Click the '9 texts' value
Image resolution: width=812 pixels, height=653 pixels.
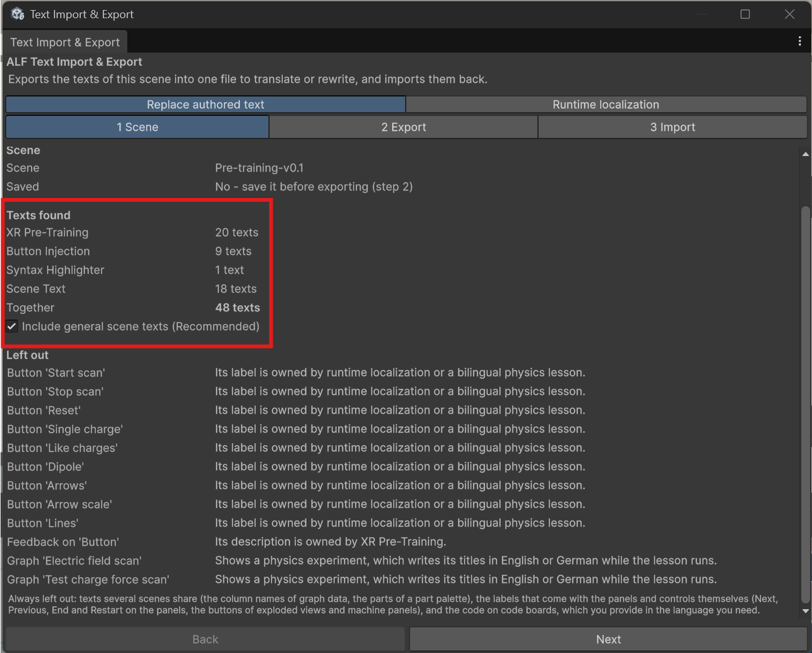[233, 251]
